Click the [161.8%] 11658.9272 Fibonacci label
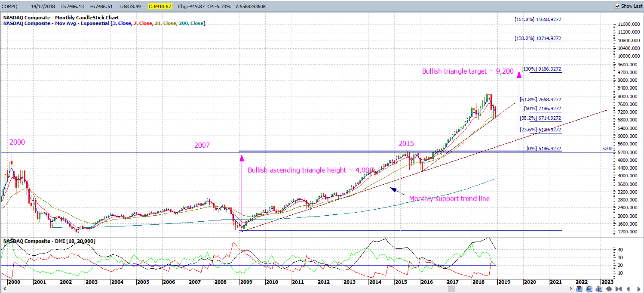 538,19
